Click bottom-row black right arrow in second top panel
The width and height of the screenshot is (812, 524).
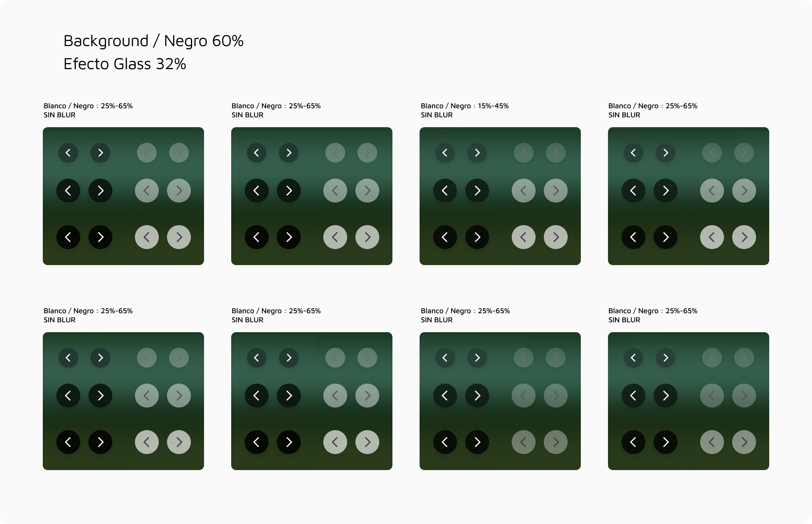(289, 237)
